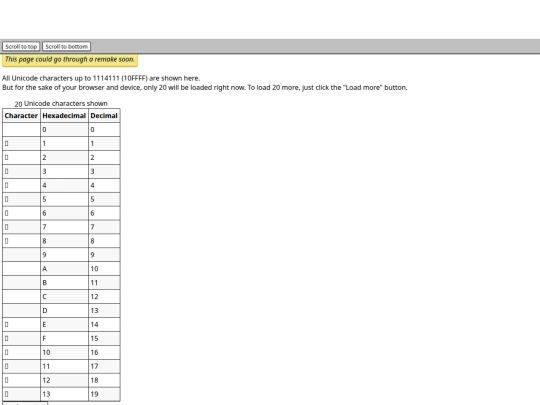Image resolution: width=540 pixels, height=405 pixels.
Task: Select the Decimal cell showing "14"
Action: pos(104,324)
